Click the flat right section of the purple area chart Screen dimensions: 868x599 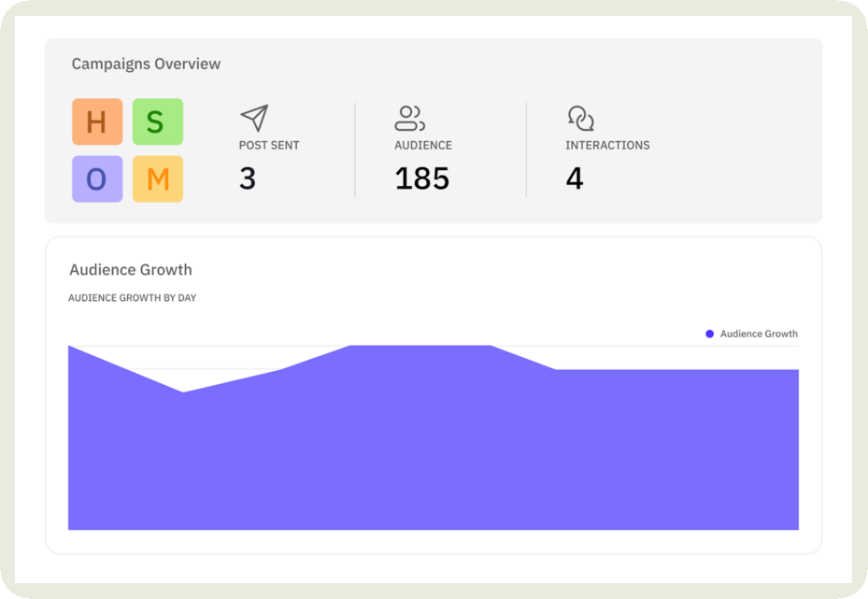[677, 439]
